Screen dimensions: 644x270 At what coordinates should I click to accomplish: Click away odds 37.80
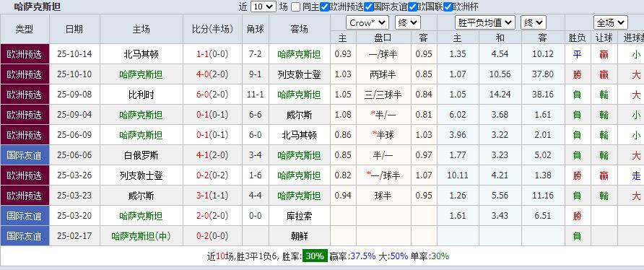click(542, 75)
